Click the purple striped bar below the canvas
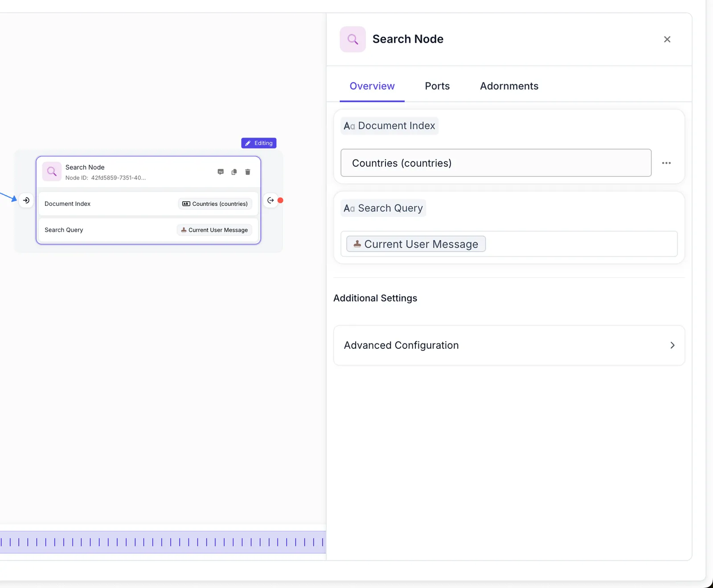 pyautogui.click(x=163, y=542)
